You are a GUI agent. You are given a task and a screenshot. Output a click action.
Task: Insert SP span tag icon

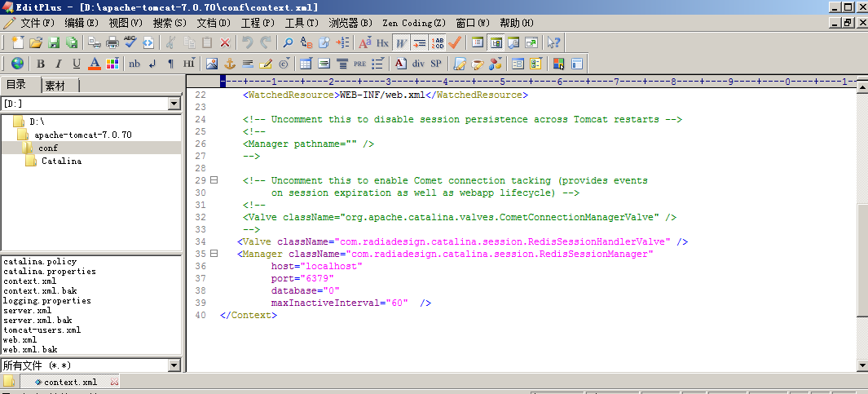(436, 63)
